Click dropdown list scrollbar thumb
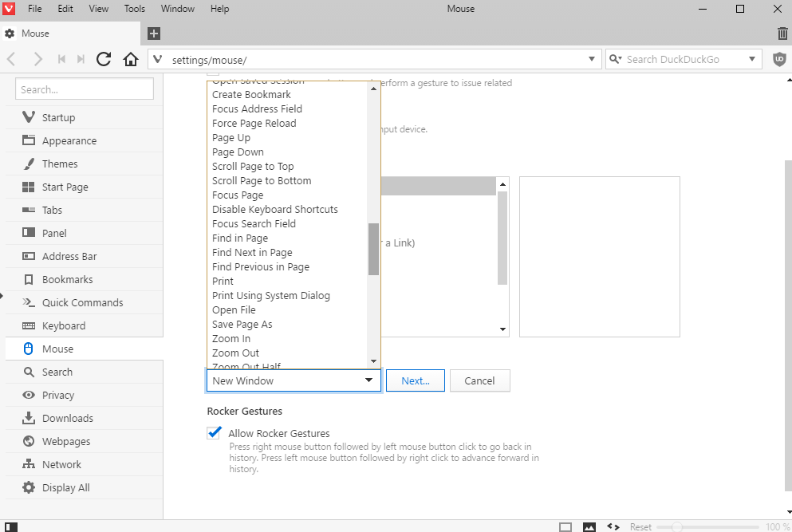792x532 pixels. point(373,249)
